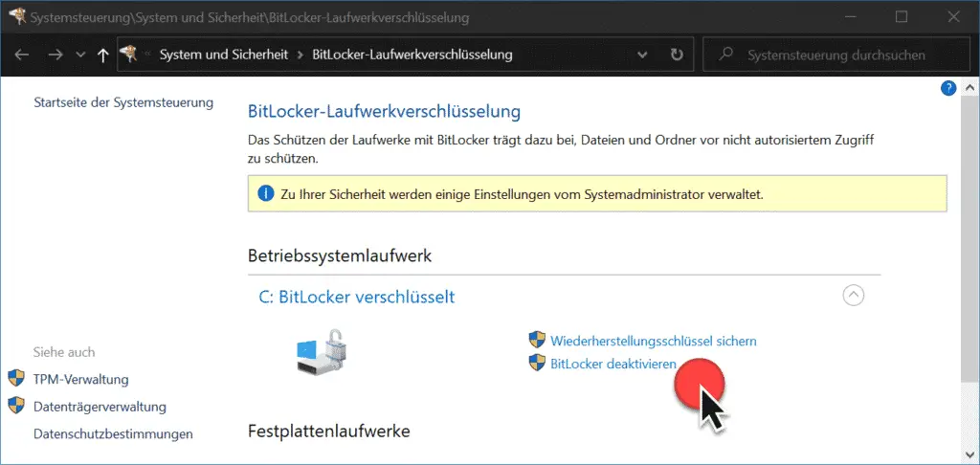Close the Control Panel window
980x465 pixels.
click(953, 17)
